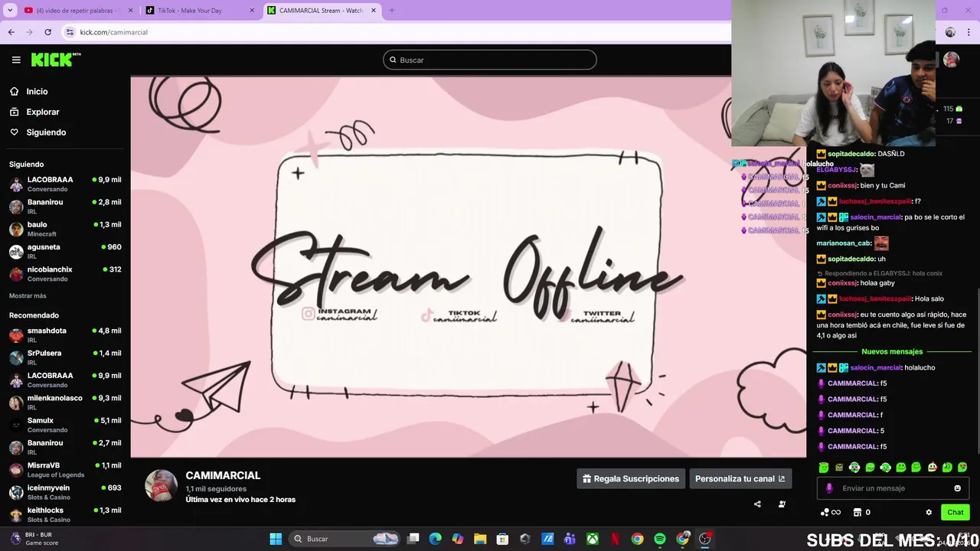Click Enviar un mensaje chat input
The height and width of the screenshot is (551, 980).
pyautogui.click(x=894, y=488)
